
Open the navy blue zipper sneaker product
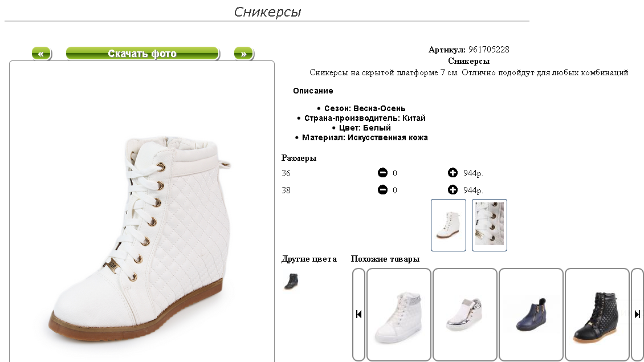531,314
